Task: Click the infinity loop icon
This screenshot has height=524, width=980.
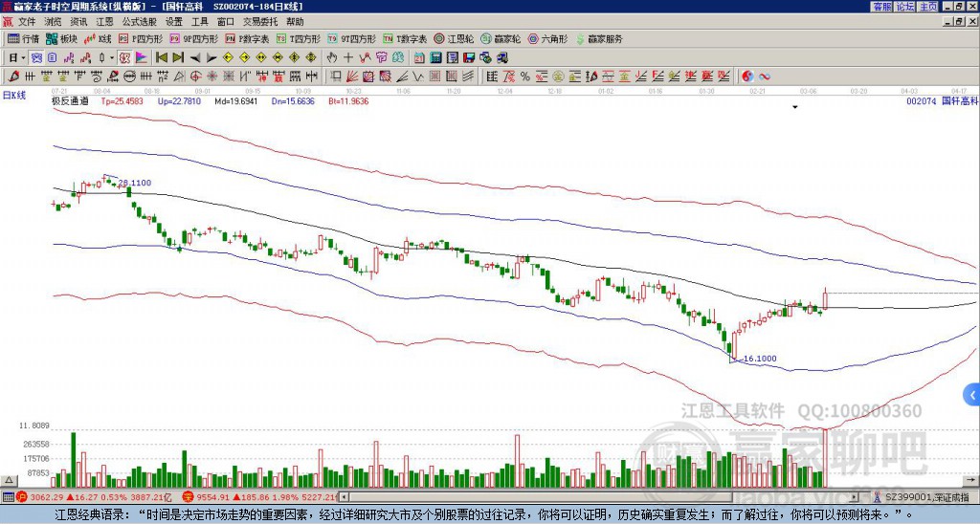Action: tap(764, 76)
